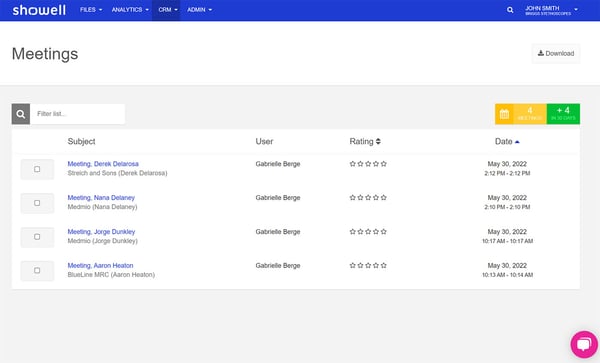The height and width of the screenshot is (363, 600).
Task: Click the Subject column header
Action: (82, 142)
